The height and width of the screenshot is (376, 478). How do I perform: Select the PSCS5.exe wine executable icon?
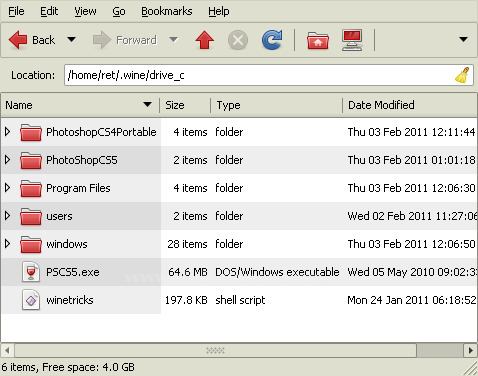coord(31,272)
